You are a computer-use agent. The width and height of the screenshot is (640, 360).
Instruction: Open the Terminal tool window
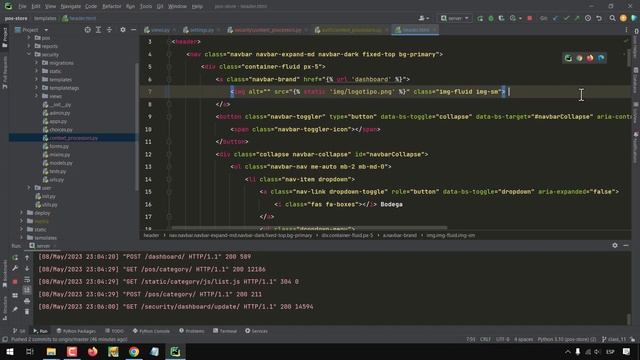pos(224,331)
